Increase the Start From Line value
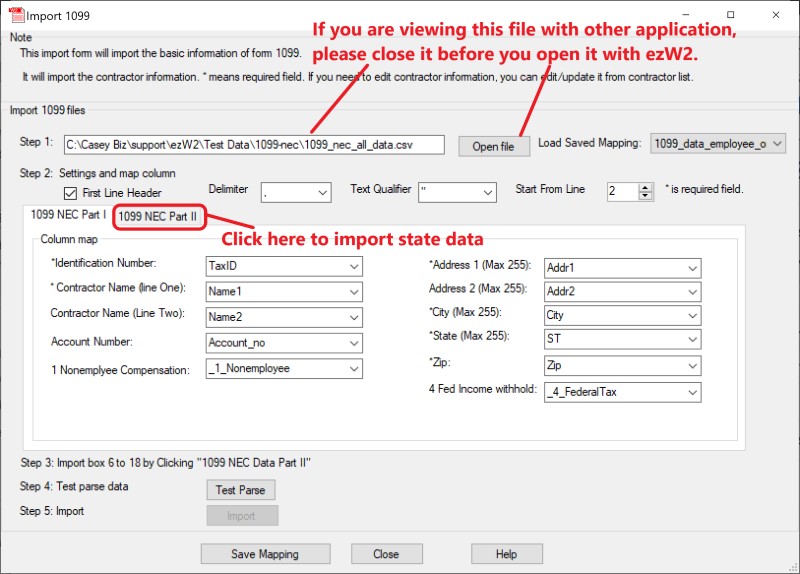Screen dimensions: 800x574 coord(645,186)
